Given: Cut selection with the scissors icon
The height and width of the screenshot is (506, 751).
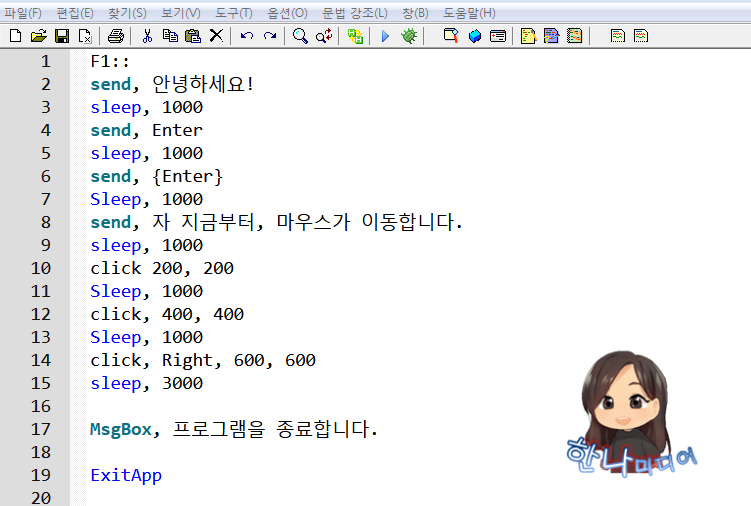Looking at the screenshot, I should (148, 36).
